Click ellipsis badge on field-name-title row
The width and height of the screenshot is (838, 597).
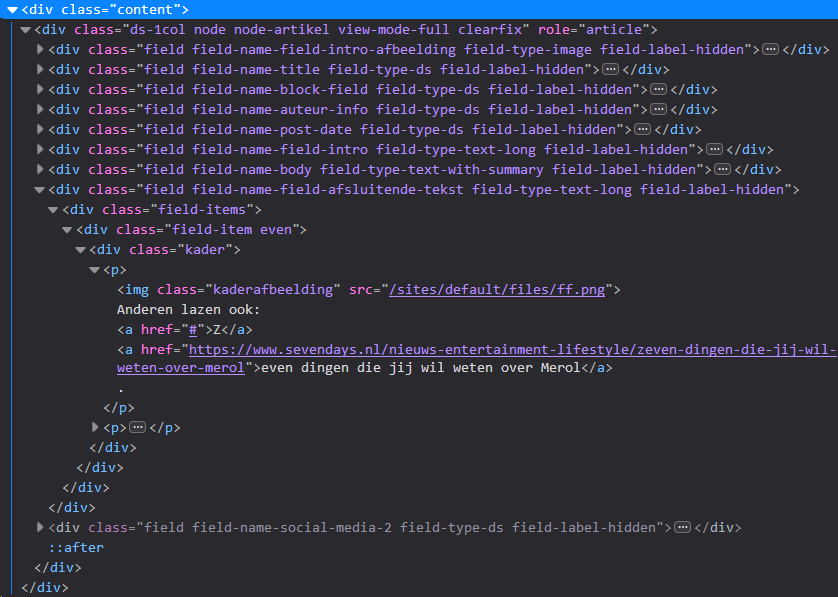(610, 69)
